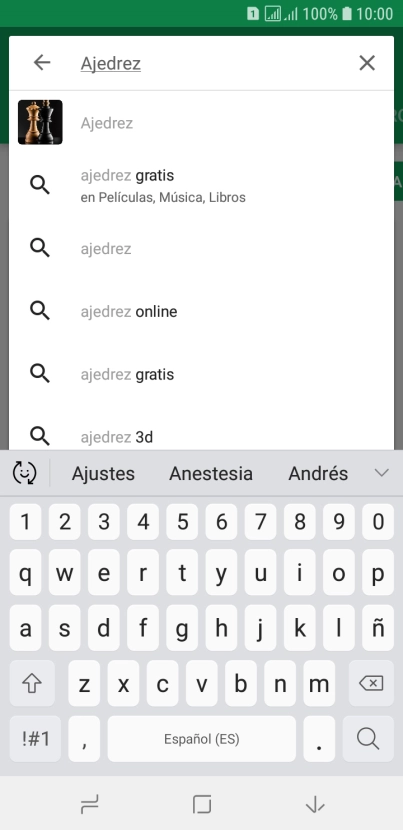Tap the backspace key
The image size is (403, 830).
pyautogui.click(x=371, y=684)
